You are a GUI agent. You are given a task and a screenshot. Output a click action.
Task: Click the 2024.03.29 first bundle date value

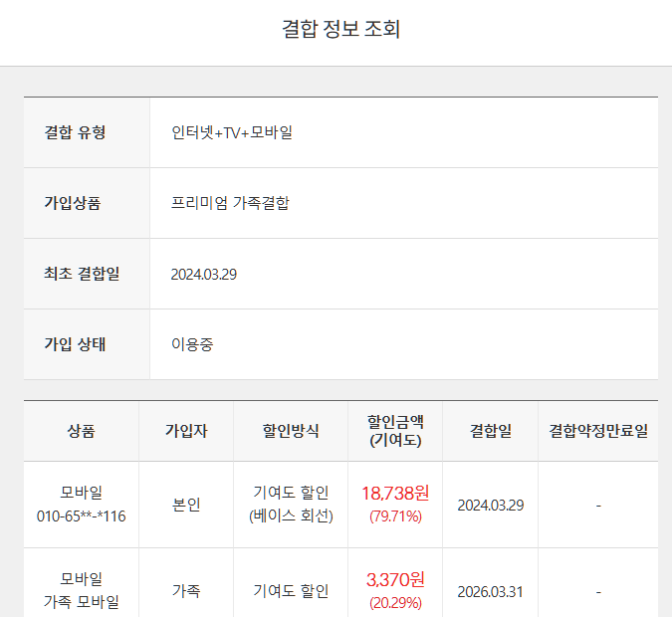point(204,275)
